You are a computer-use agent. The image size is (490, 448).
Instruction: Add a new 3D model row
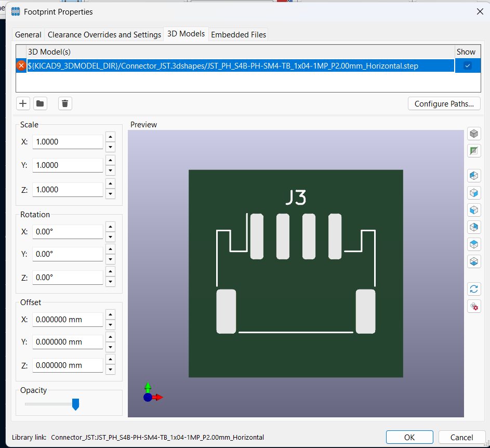(23, 103)
